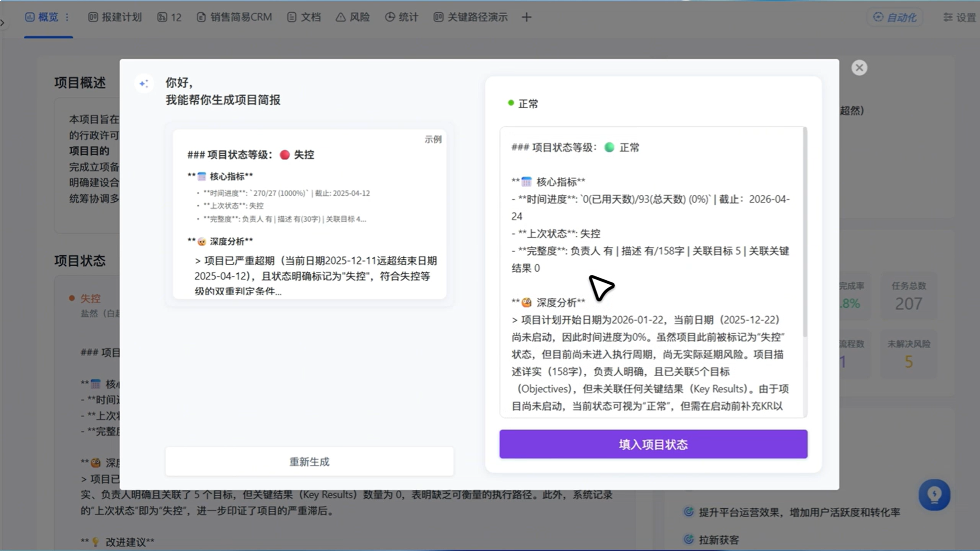980x551 pixels.
Task: Click the 未解决风险 5 card
Action: [x=908, y=354]
